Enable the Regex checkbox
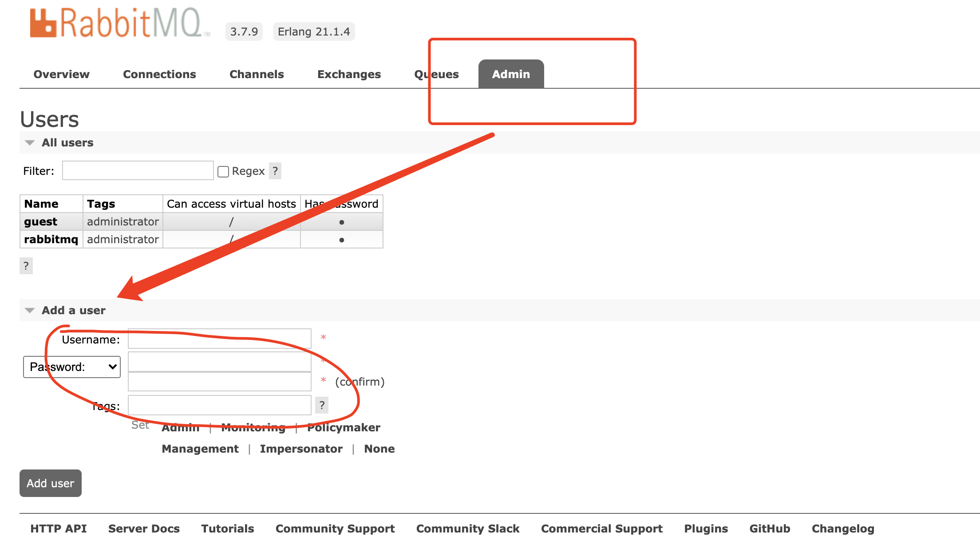Viewport: 980px width, 552px height. [x=223, y=172]
